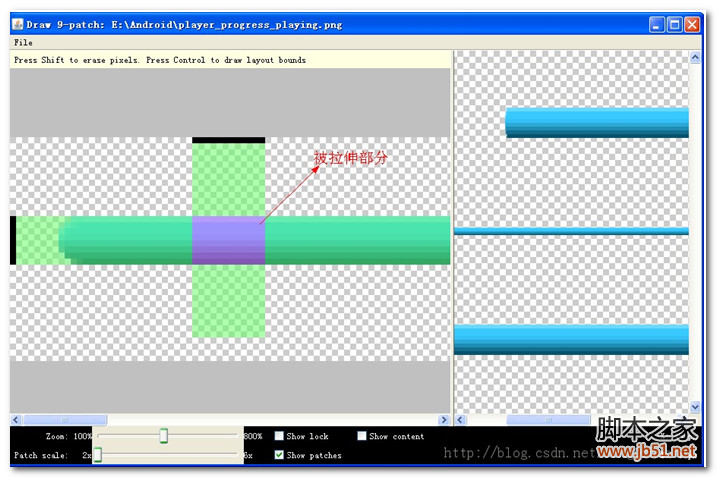Screen dimensions: 717x478
Task: Click the preview pane scroll up arrow
Action: (x=695, y=57)
